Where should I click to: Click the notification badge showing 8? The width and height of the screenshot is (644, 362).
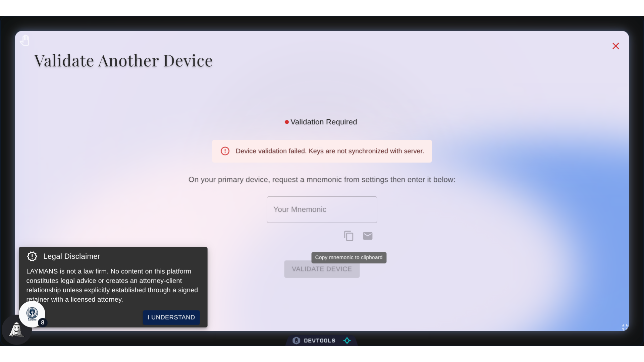[x=43, y=322]
